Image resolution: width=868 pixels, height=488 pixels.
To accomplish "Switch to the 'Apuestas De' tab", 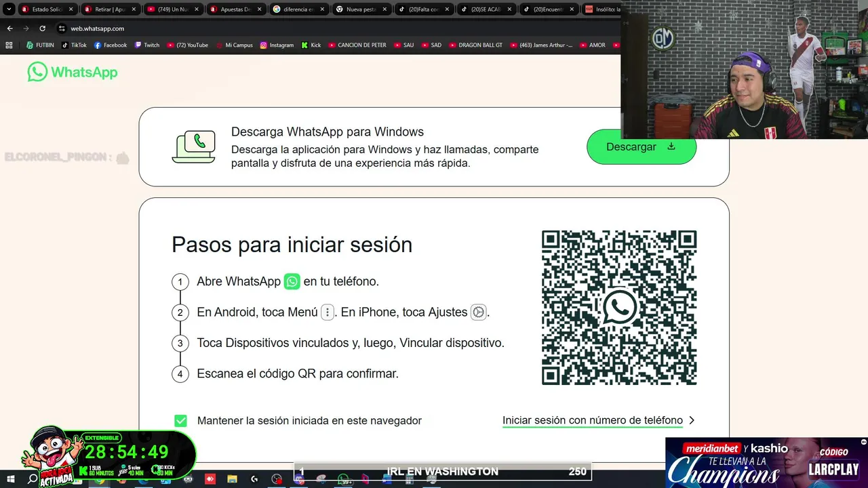I will [x=235, y=9].
